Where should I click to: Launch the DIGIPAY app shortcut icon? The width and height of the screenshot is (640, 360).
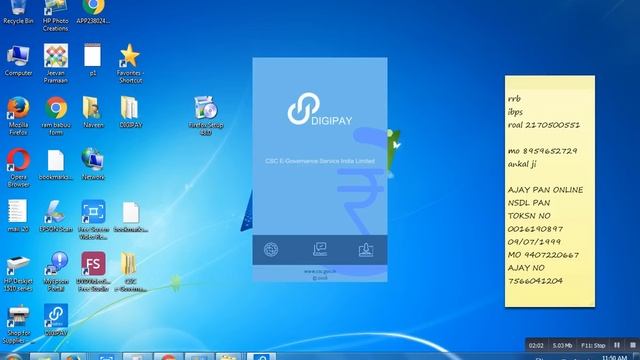coord(56,320)
